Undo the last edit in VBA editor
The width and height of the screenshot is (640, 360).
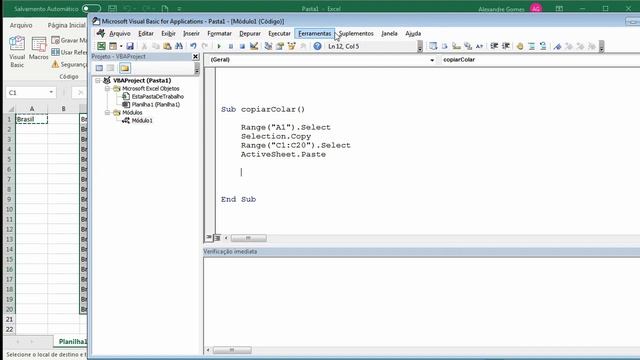click(193, 46)
